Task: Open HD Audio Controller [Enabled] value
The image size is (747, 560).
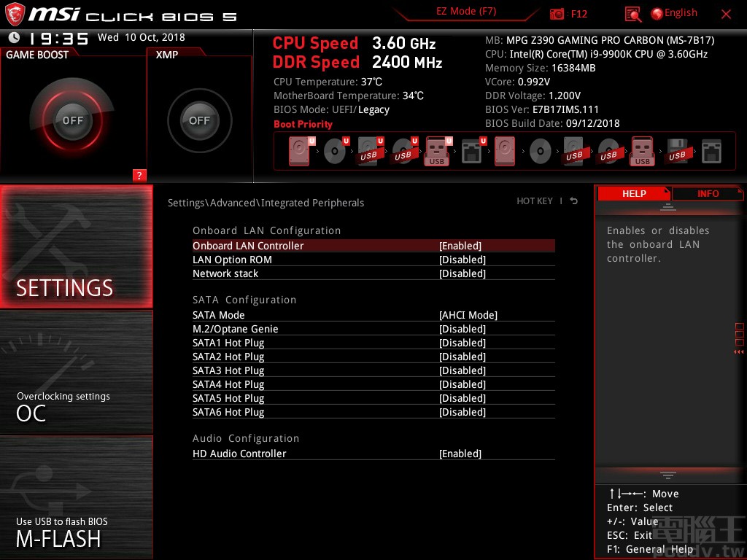Action: (460, 454)
